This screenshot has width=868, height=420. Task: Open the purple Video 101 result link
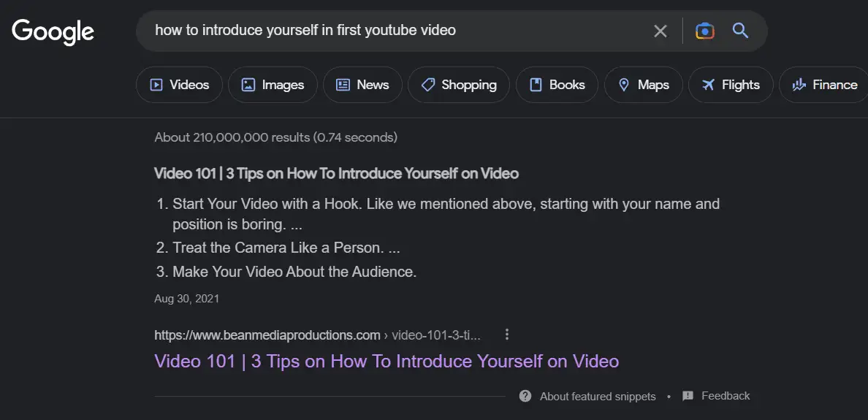point(387,362)
